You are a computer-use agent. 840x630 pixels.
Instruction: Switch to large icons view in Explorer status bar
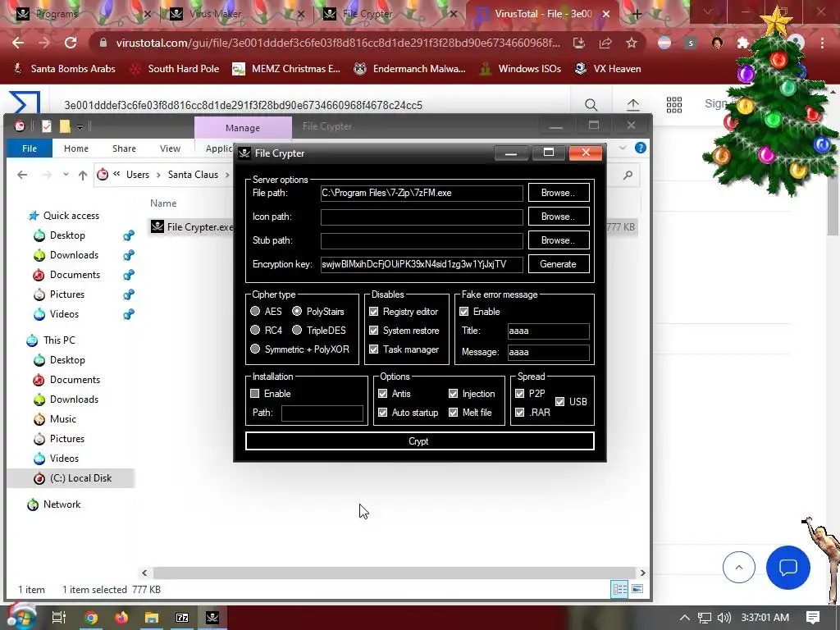637,589
